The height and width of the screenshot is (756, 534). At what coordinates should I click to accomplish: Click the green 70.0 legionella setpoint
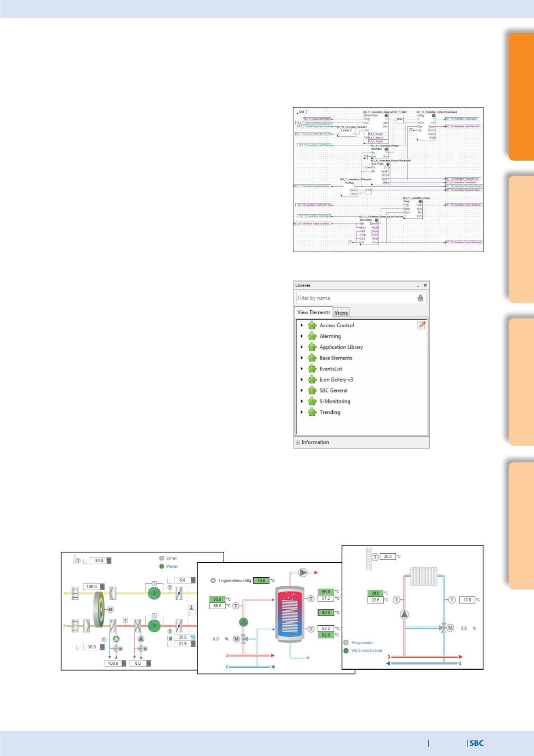(x=261, y=580)
